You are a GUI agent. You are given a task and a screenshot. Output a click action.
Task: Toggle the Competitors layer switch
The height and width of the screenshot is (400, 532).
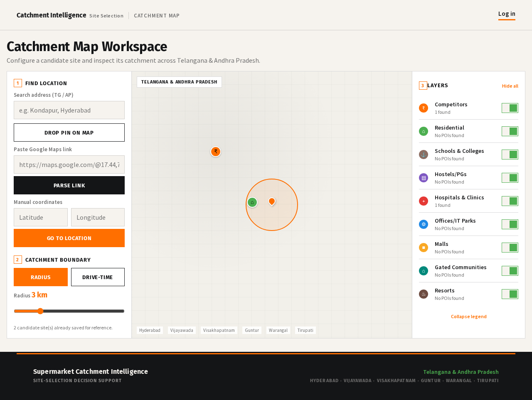click(510, 108)
